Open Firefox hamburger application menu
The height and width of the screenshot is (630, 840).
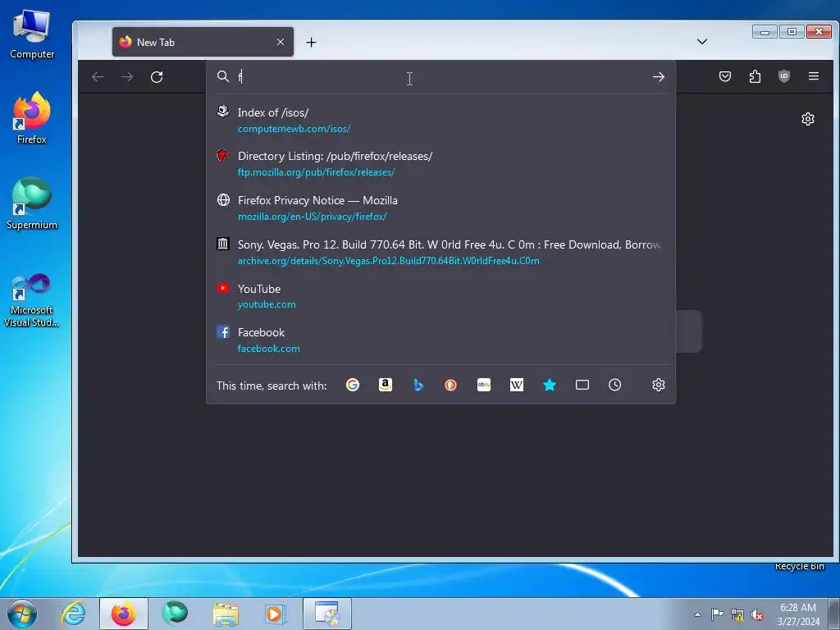(813, 76)
